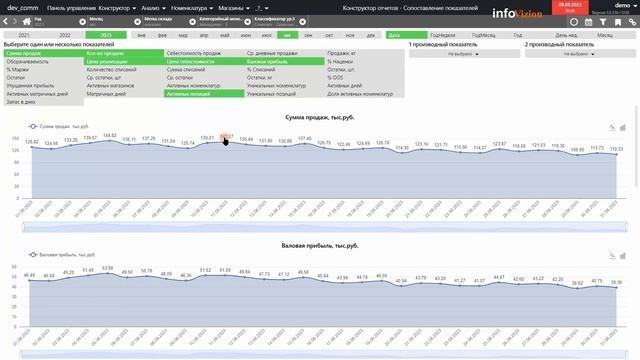Open the demo user dropdown
Screen dimensions: 640x360
tap(625, 5)
